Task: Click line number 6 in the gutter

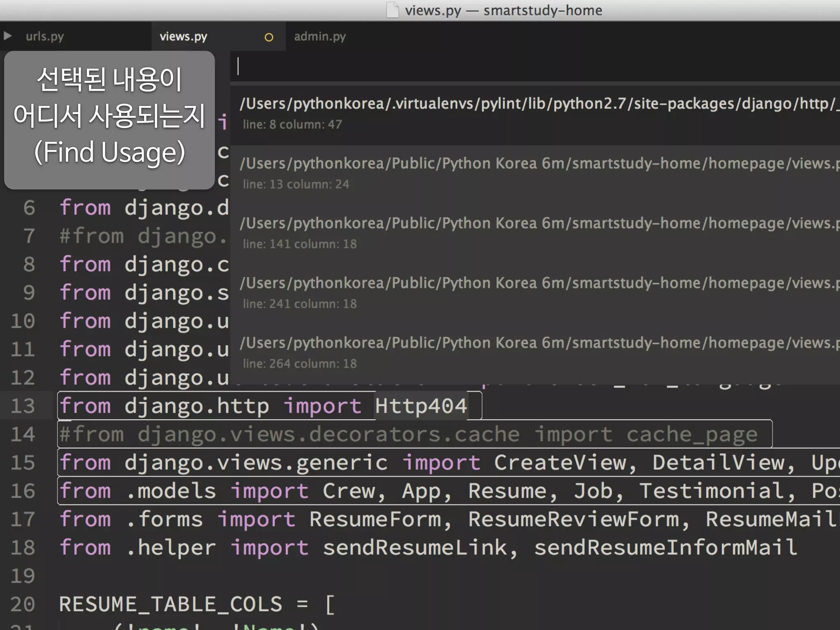Action: pyautogui.click(x=29, y=208)
